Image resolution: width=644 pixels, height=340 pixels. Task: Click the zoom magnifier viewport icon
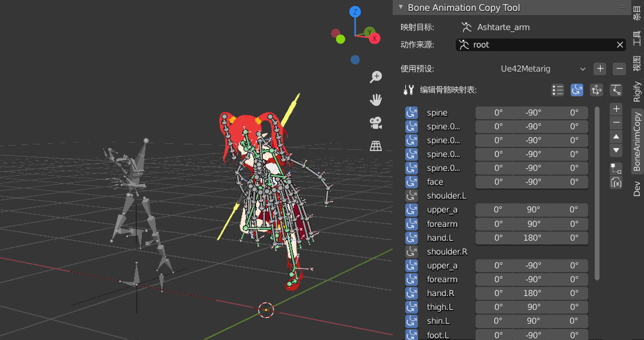tap(376, 77)
